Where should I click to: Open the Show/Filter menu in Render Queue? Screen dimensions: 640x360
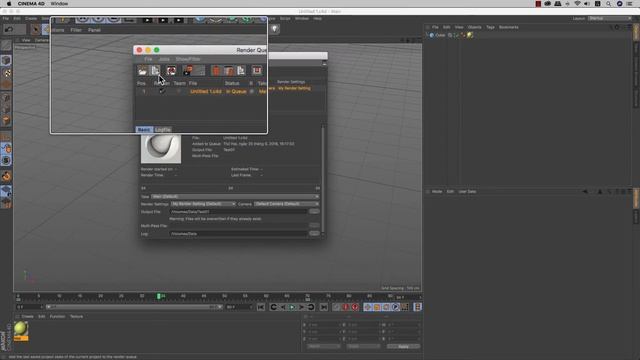click(188, 59)
